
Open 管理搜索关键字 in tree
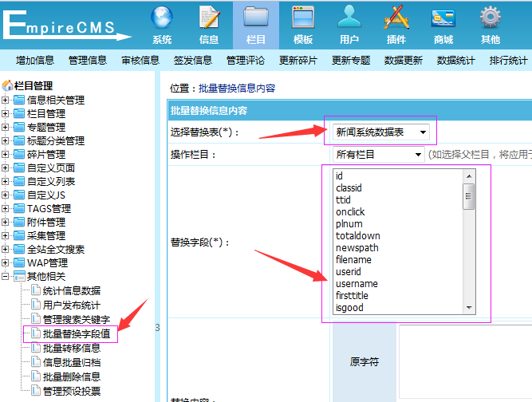coord(77,319)
